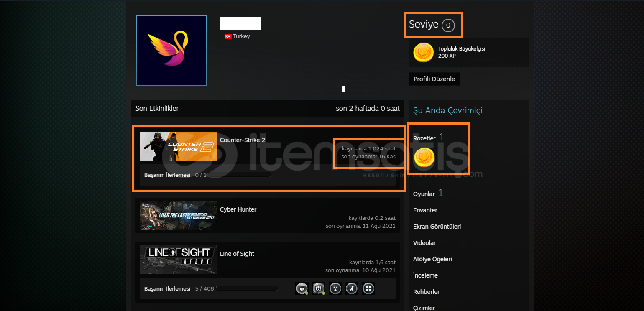Click the 'kayıtlarda 1,6 saat' playtime text
Viewport: 644px width, 311px height.
click(372, 263)
